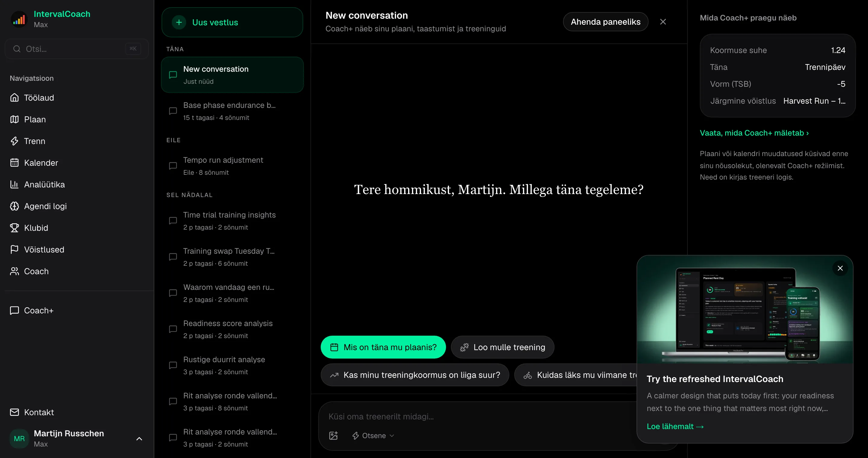Click the Analüütika bar chart icon

tap(14, 184)
